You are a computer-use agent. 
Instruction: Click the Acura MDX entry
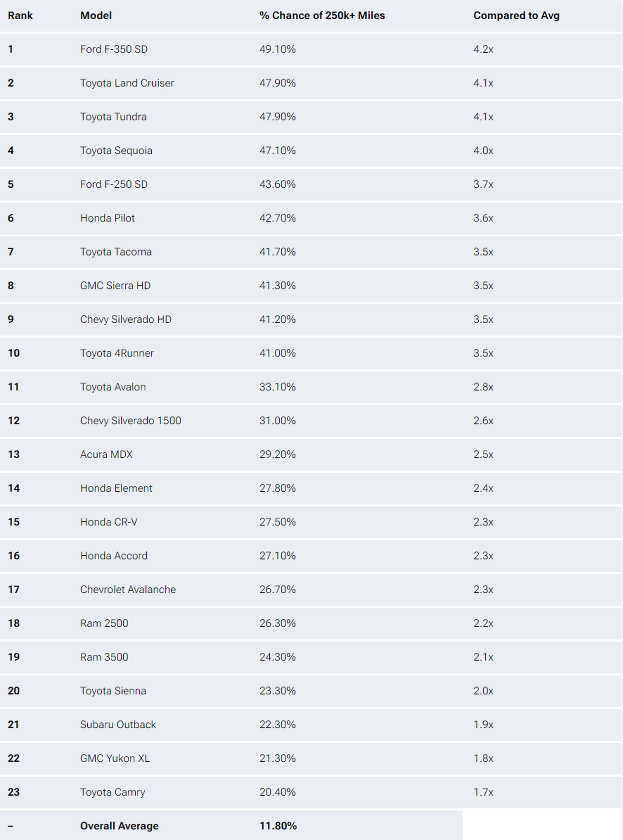106,454
